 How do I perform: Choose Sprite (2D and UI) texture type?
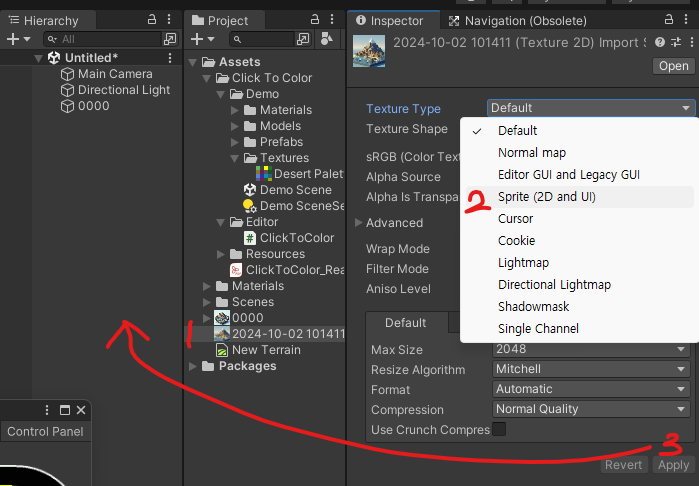coord(580,197)
